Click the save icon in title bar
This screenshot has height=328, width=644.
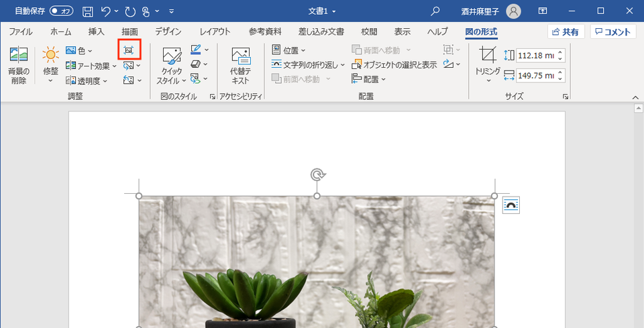click(x=87, y=11)
